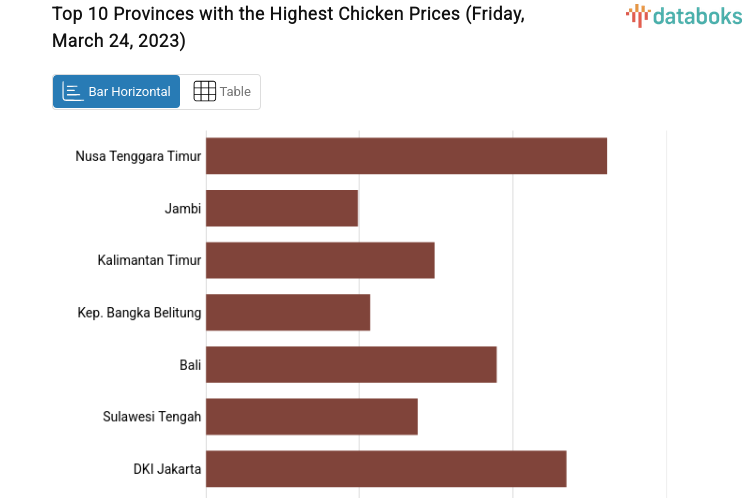This screenshot has height=498, width=753.
Task: Click the DKI Jakarta bar
Action: pyautogui.click(x=386, y=468)
